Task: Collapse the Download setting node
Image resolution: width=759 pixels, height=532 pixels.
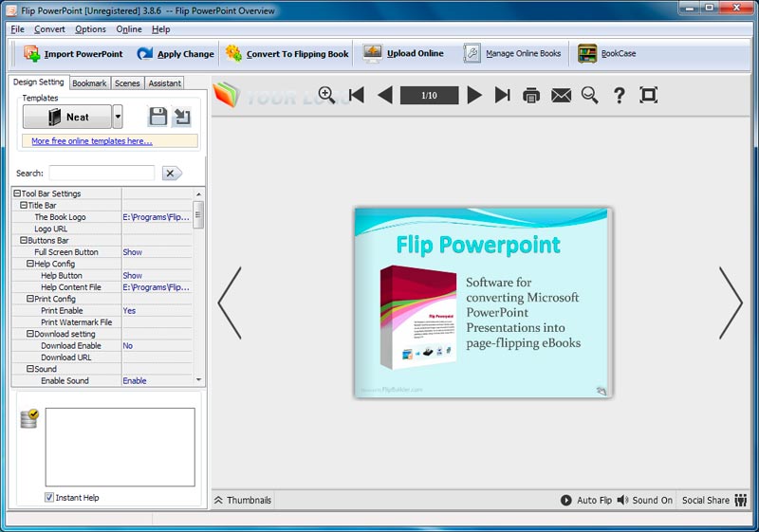Action: tap(30, 334)
